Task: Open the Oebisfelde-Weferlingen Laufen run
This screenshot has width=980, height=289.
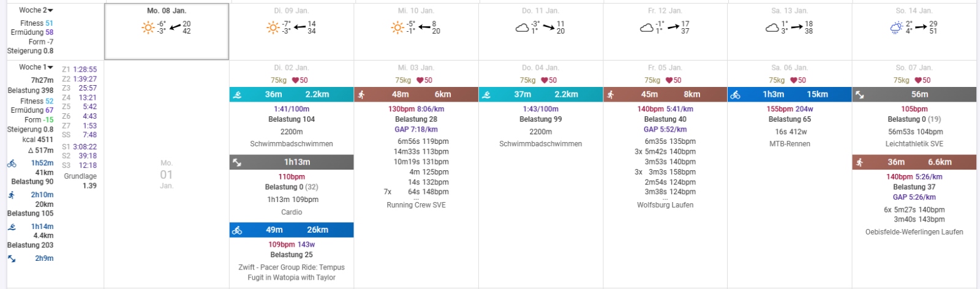Action: 914,232
